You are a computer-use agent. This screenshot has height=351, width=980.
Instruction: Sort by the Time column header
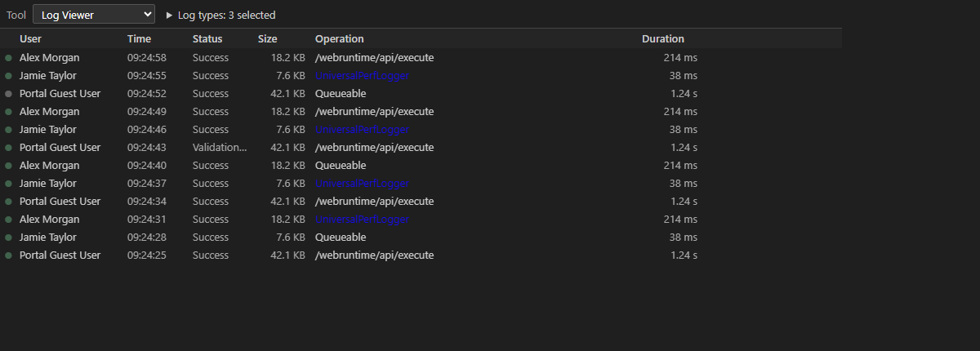[x=139, y=38]
